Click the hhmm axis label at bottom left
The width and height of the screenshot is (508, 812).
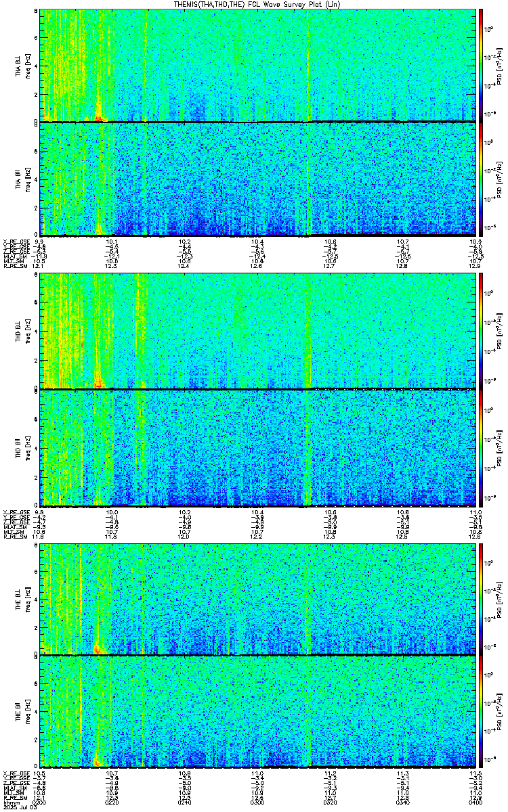[x=12, y=802]
